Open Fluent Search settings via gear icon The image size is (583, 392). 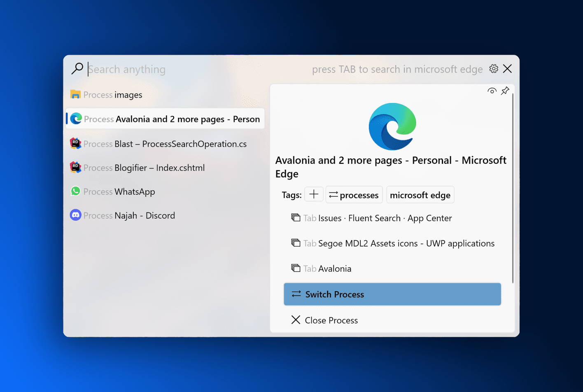click(494, 69)
